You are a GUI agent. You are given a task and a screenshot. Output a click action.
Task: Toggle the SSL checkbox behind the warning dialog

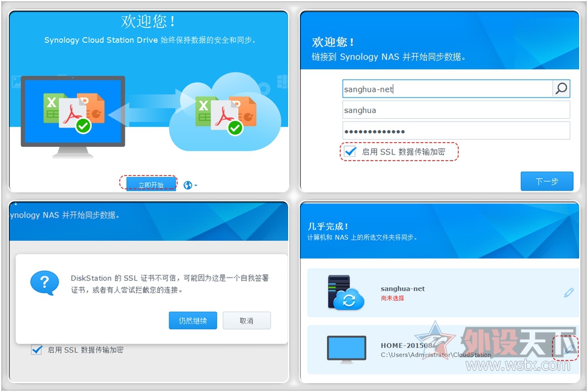pyautogui.click(x=36, y=349)
